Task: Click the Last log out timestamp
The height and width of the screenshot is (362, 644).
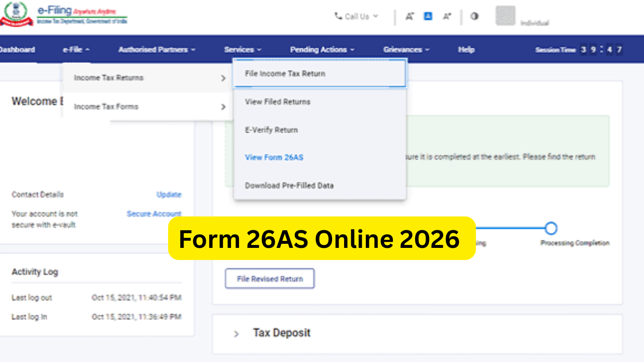Action: [136, 298]
